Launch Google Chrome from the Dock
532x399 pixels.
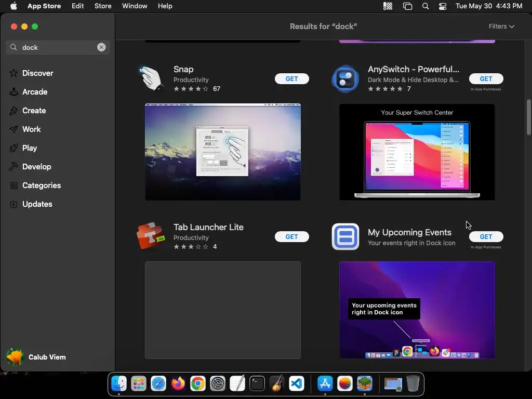(x=198, y=384)
